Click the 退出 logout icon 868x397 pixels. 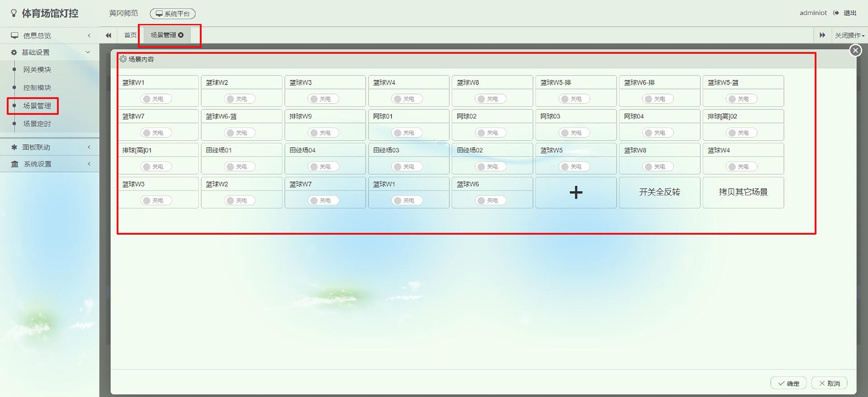(836, 13)
